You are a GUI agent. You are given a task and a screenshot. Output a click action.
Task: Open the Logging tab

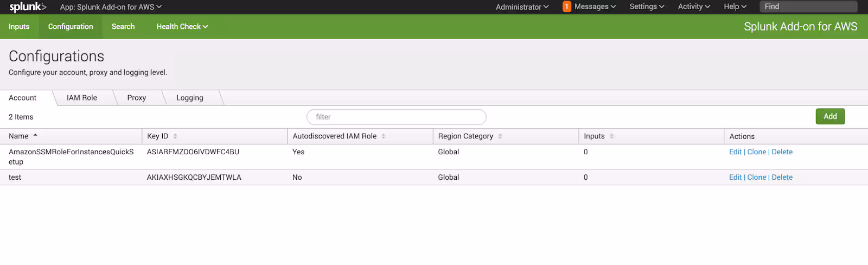[x=190, y=98]
